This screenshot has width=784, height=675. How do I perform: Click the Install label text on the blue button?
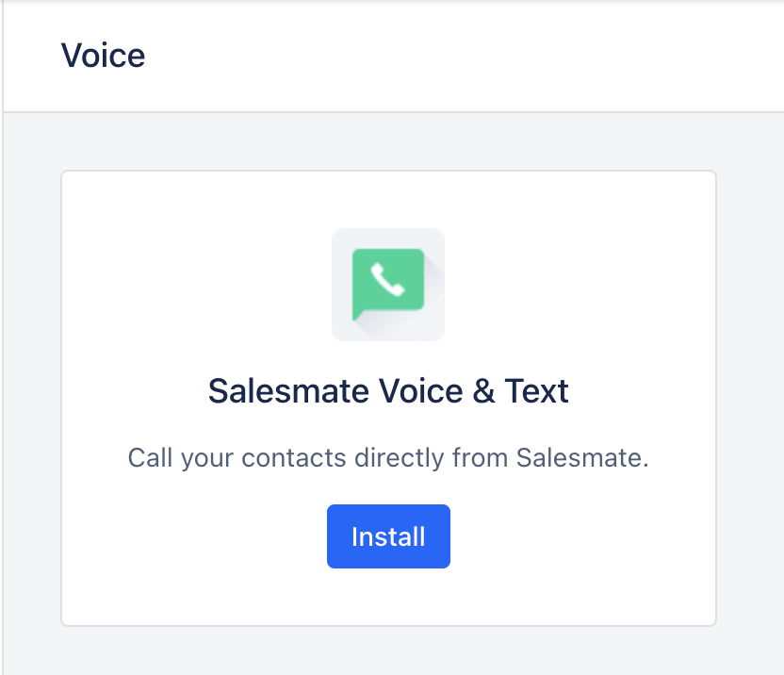[388, 536]
